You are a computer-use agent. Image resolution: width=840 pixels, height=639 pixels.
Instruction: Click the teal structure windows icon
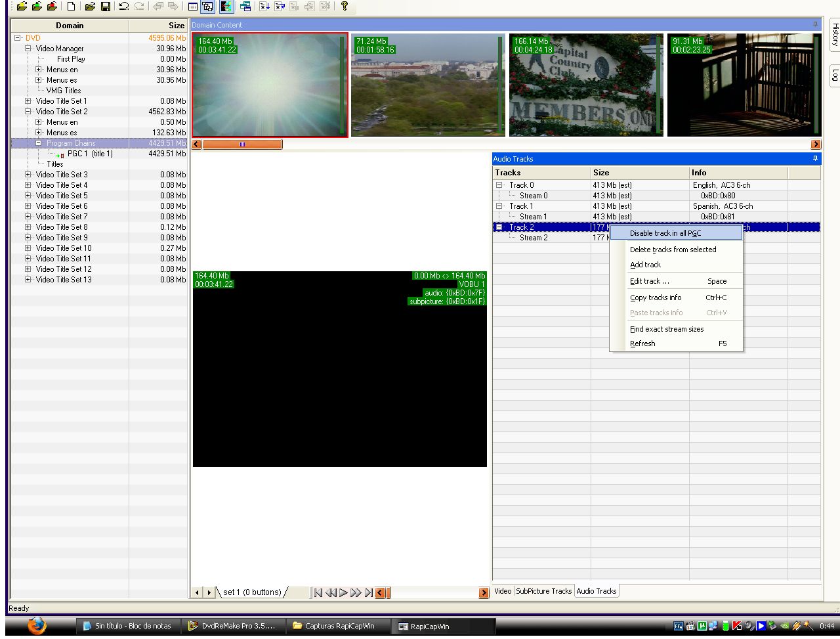click(245, 7)
